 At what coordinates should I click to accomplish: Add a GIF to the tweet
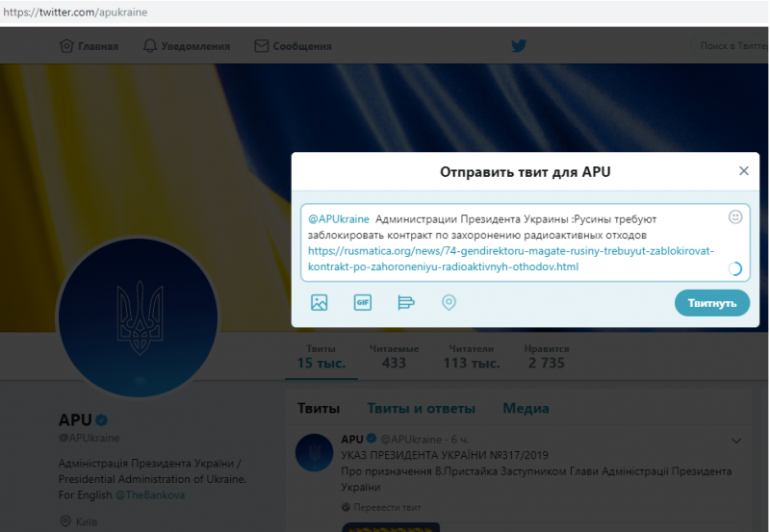[363, 302]
